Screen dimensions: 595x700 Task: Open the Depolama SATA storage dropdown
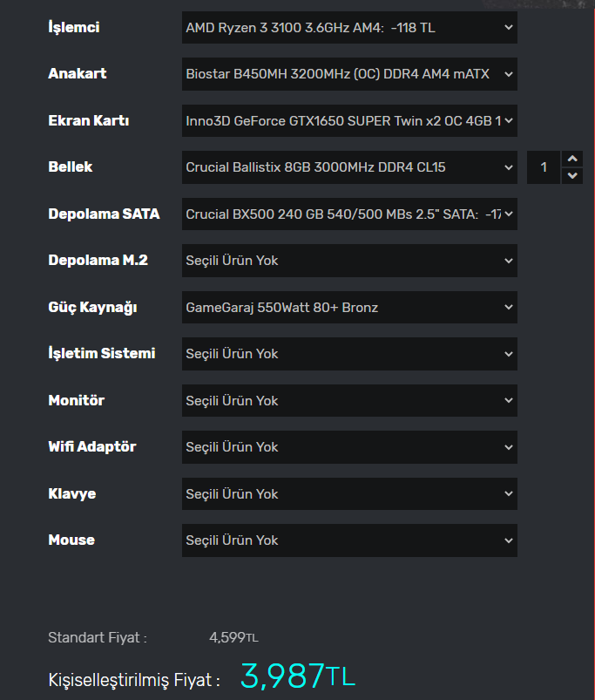pyautogui.click(x=349, y=214)
